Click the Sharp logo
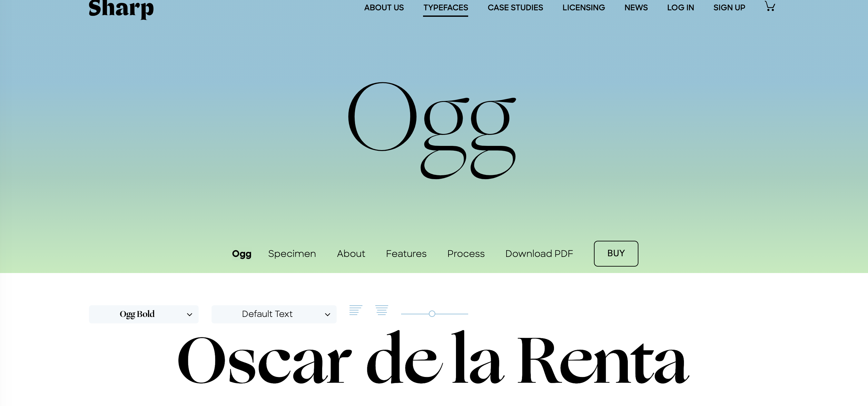The height and width of the screenshot is (406, 868). 121,8
